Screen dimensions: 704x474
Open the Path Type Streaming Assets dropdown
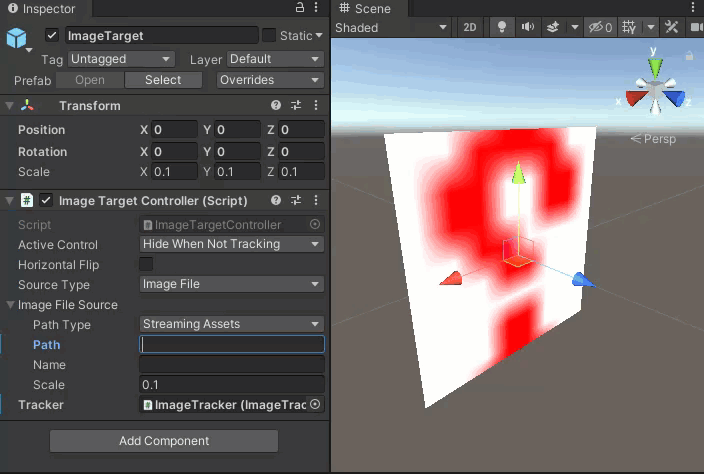coord(231,325)
